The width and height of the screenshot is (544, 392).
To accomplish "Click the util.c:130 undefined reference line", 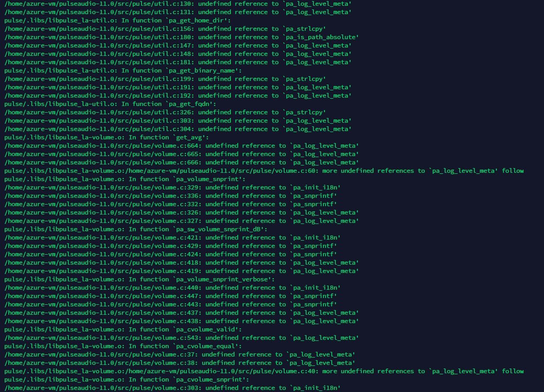I will click(x=178, y=4).
